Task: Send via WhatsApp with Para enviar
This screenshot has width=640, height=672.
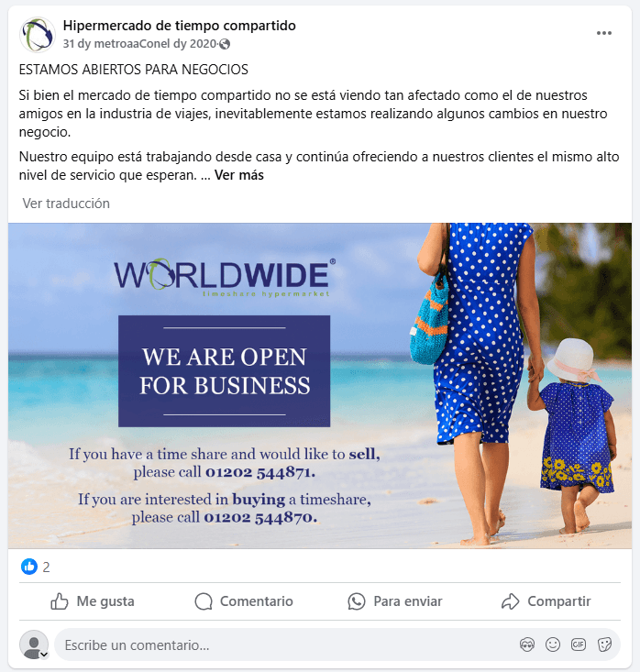Action: coord(395,601)
